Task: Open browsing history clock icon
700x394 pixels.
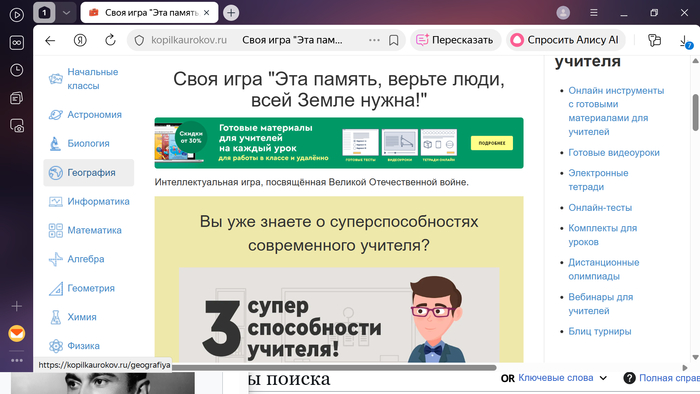Action: [17, 70]
